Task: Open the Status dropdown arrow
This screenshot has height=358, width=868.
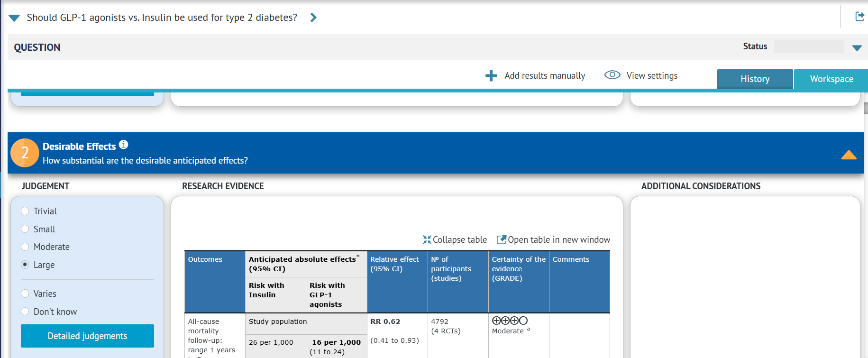Action: [x=857, y=48]
